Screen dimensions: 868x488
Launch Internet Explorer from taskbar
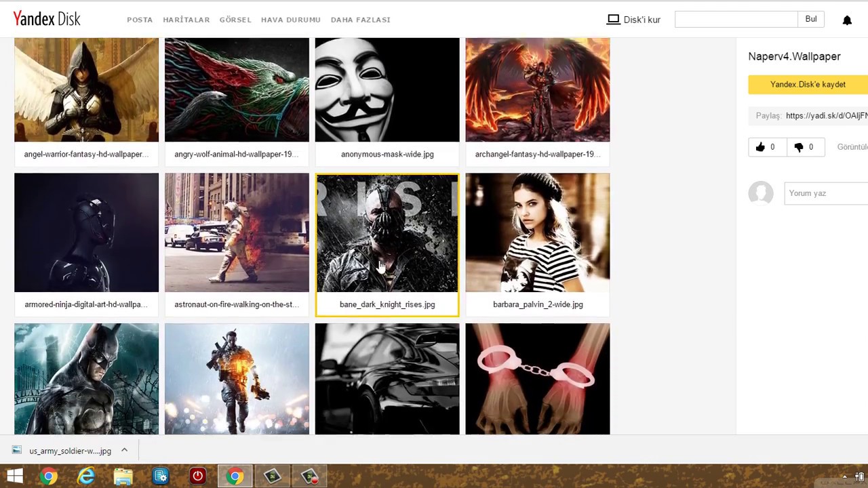click(86, 476)
